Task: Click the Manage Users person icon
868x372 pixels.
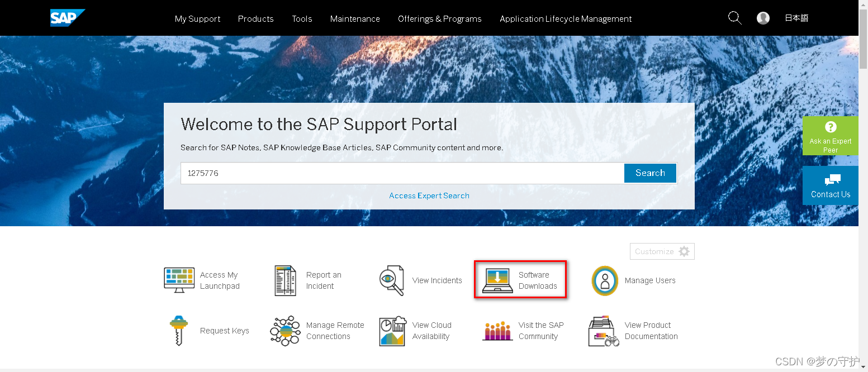Action: 605,280
